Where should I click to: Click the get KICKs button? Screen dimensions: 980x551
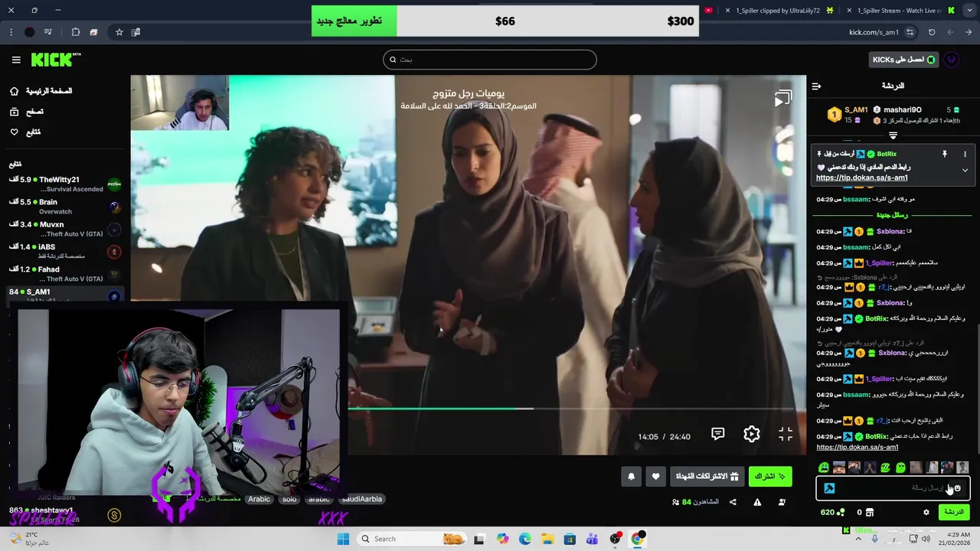[904, 60]
